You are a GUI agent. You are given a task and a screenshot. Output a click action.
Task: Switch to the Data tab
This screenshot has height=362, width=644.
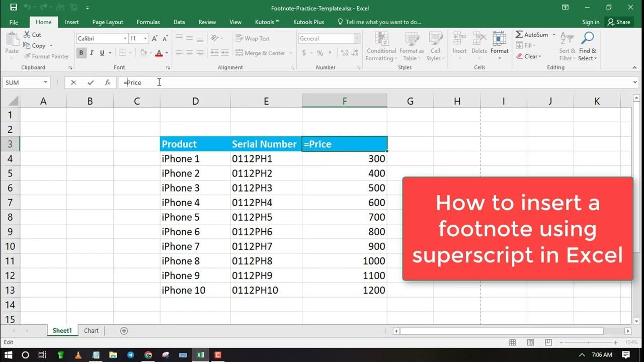pos(179,22)
